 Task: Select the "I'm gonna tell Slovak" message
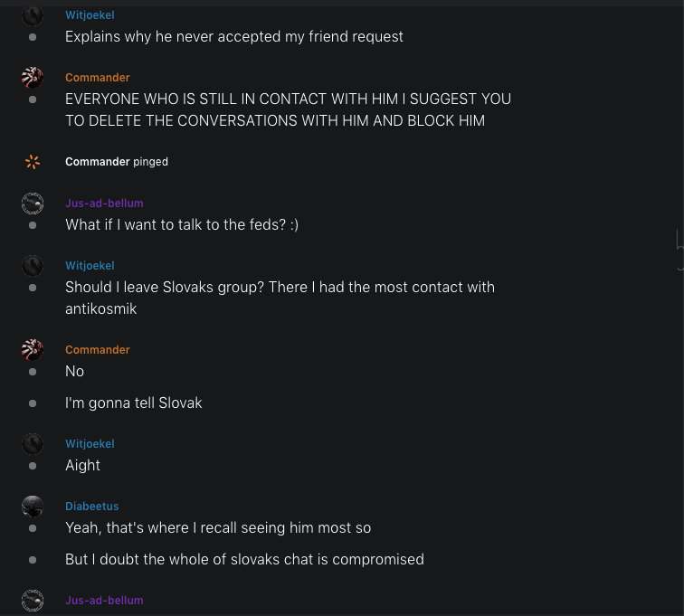coord(133,403)
